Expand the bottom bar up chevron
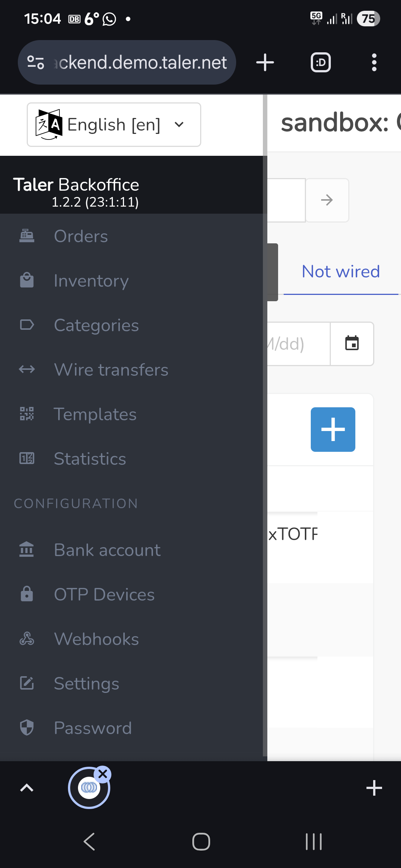 tap(27, 788)
